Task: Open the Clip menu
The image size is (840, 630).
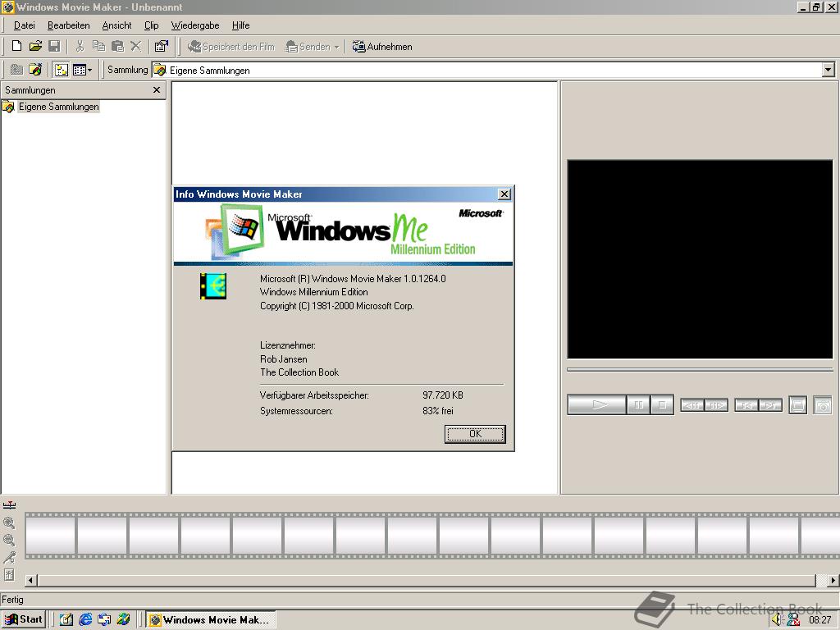Action: (152, 25)
